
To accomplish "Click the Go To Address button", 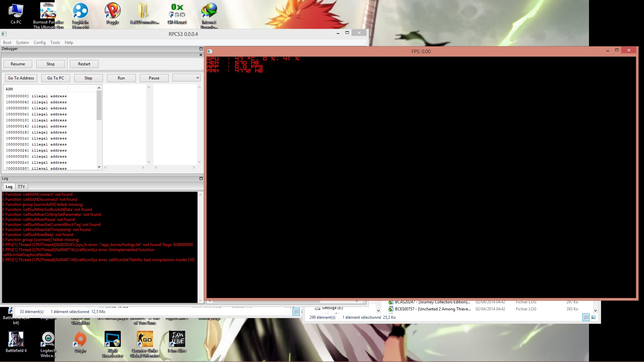I will coord(21,78).
